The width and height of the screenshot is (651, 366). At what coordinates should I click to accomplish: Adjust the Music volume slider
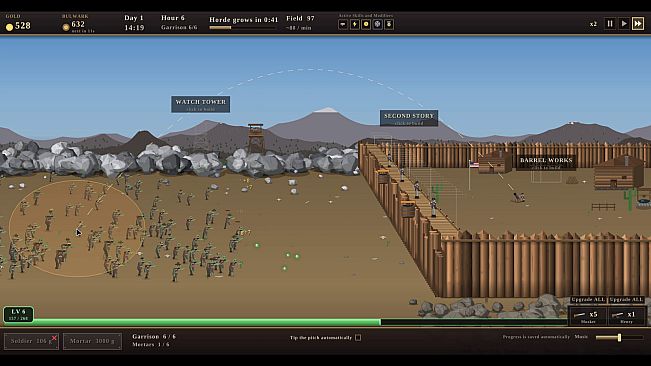pos(619,337)
